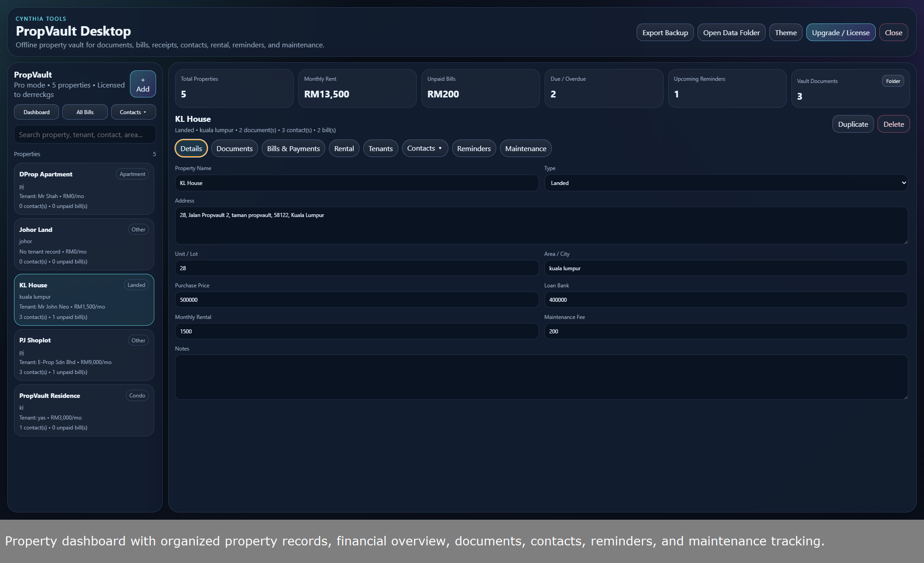924x563 pixels.
Task: Select the DProp Apartment property card
Action: point(84,189)
